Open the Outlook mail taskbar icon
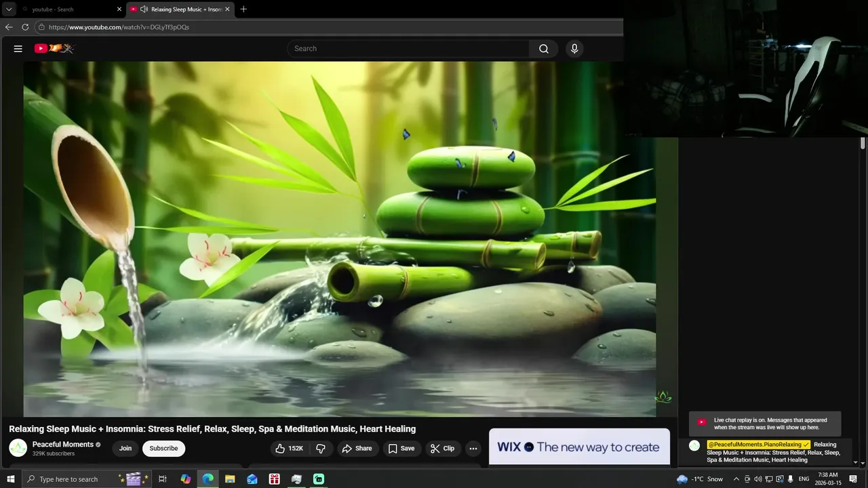This screenshot has width=868, height=488. 252,479
